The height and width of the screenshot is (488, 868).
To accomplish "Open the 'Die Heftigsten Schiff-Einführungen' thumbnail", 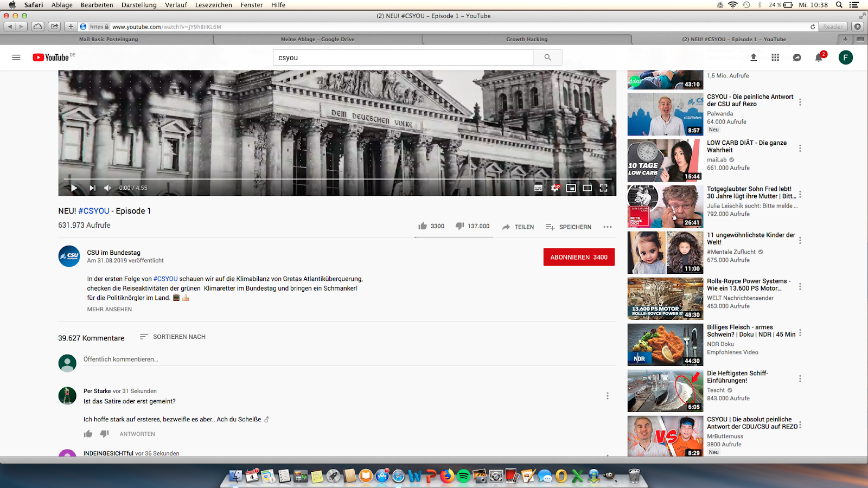I will coord(666,391).
